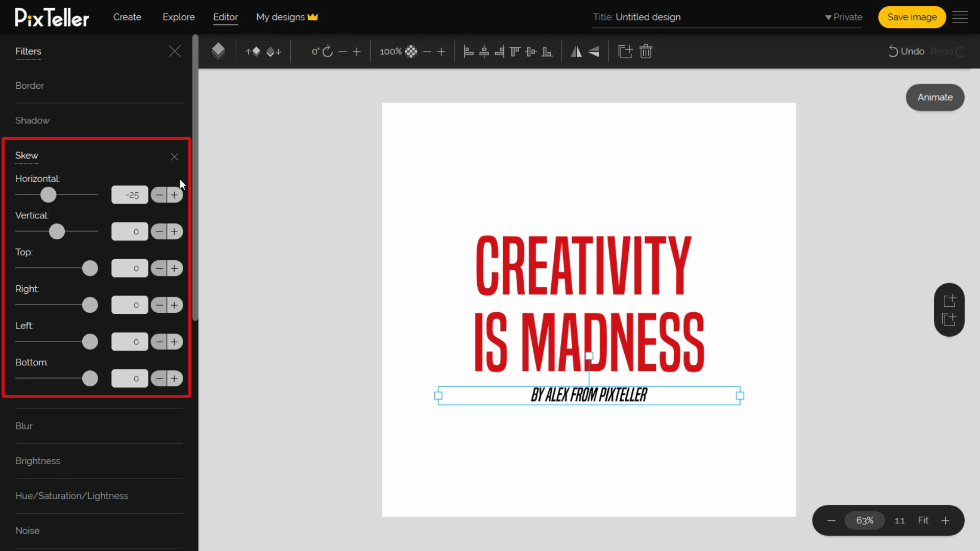Expand the Brightness filter
The height and width of the screenshot is (551, 980).
click(x=38, y=461)
